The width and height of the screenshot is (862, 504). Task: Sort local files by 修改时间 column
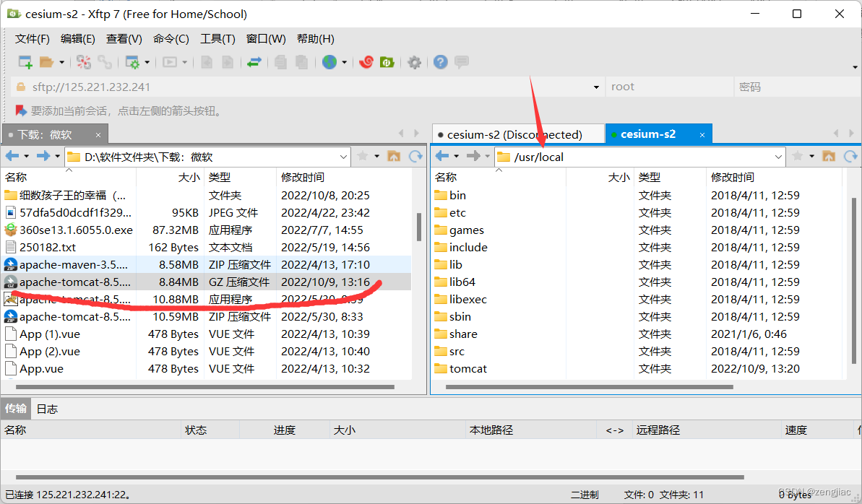pos(344,178)
